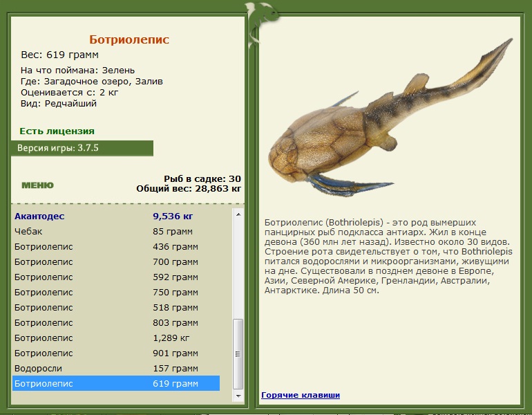
Task: Click the fish list scroll down arrow
Action: click(x=238, y=396)
